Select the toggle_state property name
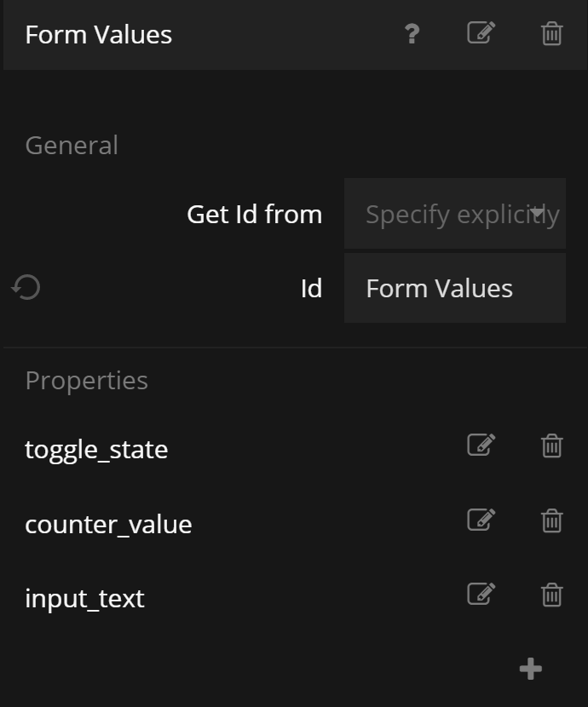Screen dimensions: 588x707 click(x=96, y=449)
